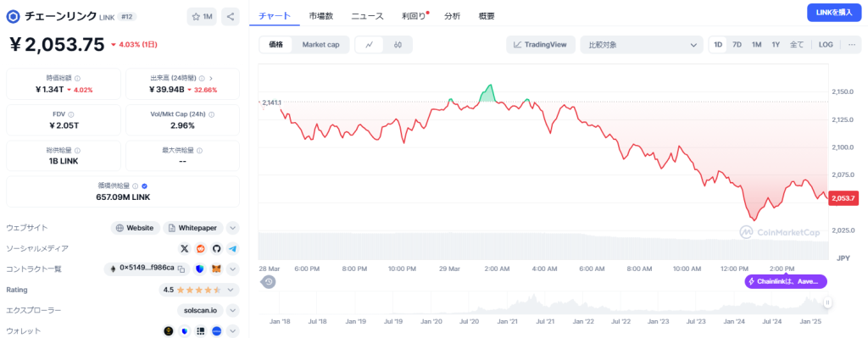Image resolution: width=868 pixels, height=338 pixels.
Task: Switch chart to line view
Action: pos(370,45)
